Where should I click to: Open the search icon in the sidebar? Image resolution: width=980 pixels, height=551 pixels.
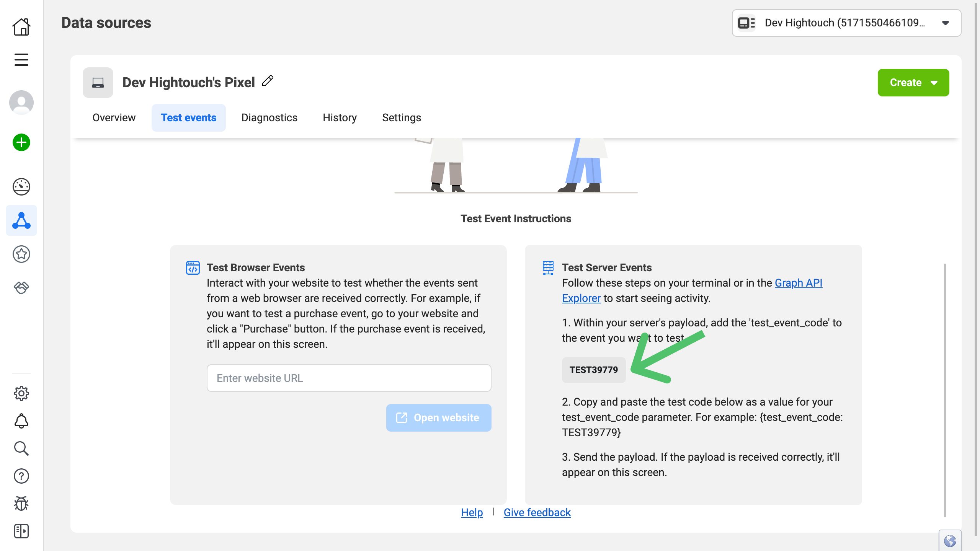pyautogui.click(x=21, y=448)
